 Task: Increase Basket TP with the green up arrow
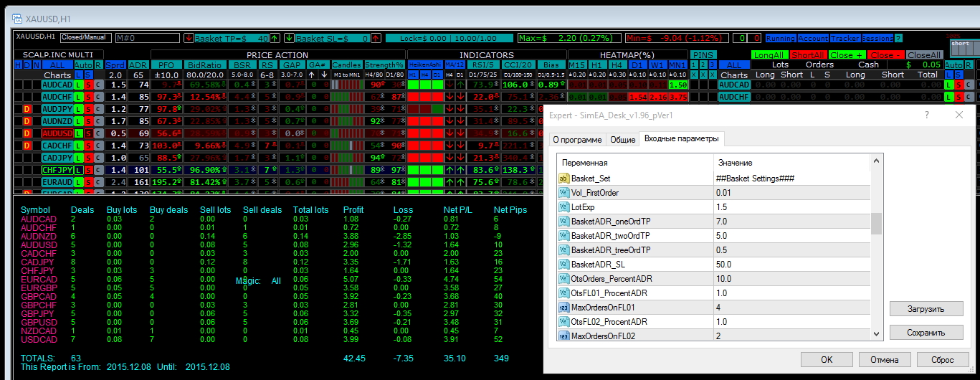pyautogui.click(x=275, y=38)
